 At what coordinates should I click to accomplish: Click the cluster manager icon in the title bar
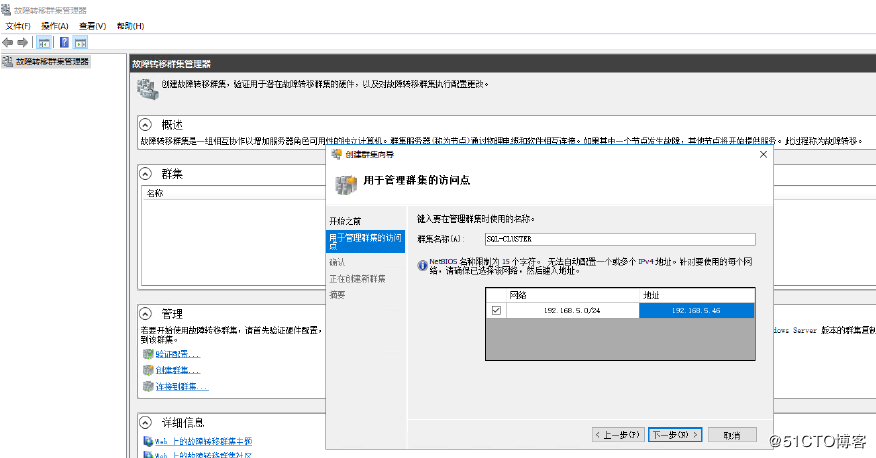pyautogui.click(x=6, y=10)
